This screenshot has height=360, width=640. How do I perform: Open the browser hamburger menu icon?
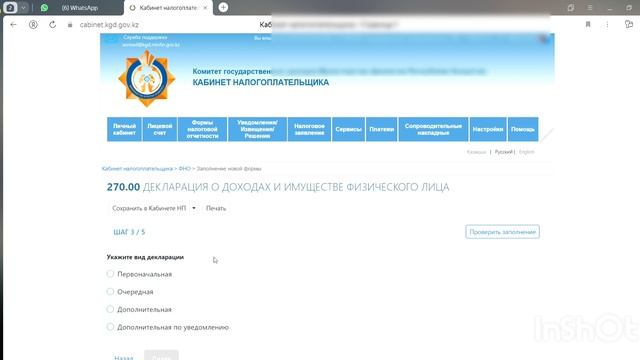coord(590,8)
